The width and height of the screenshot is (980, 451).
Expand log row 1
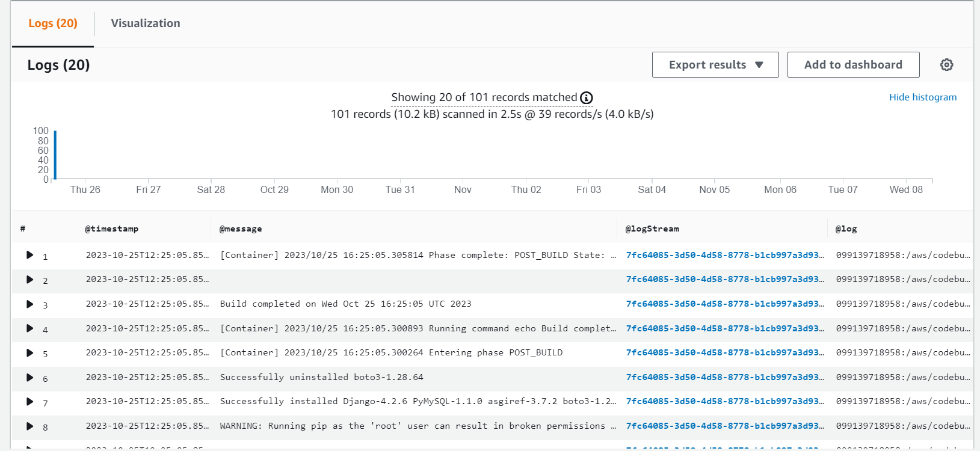coord(29,255)
